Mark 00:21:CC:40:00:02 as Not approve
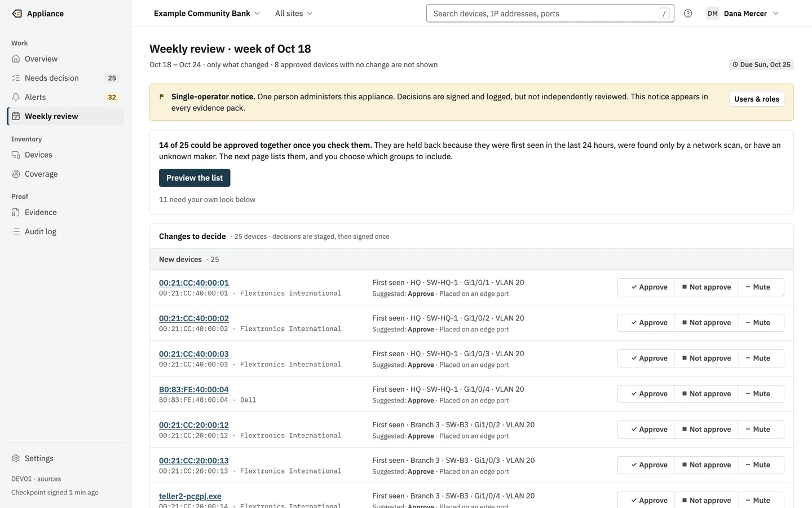The image size is (812, 508). tap(707, 323)
